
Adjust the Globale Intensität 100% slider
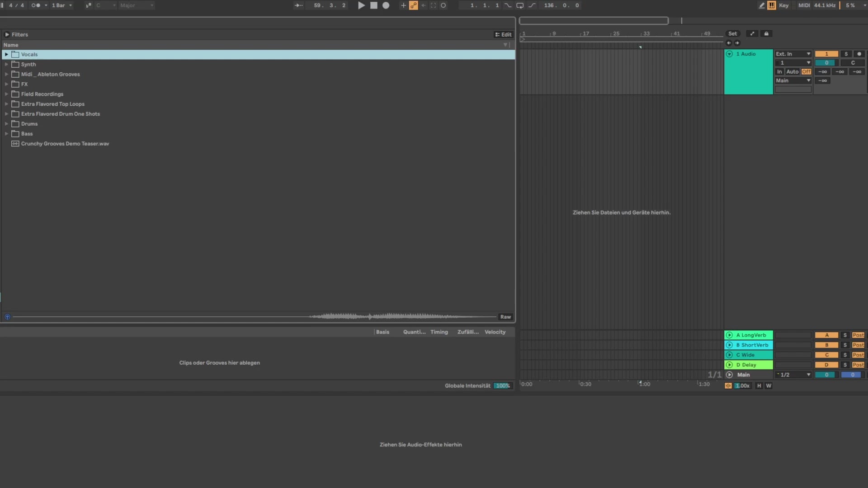tap(503, 386)
